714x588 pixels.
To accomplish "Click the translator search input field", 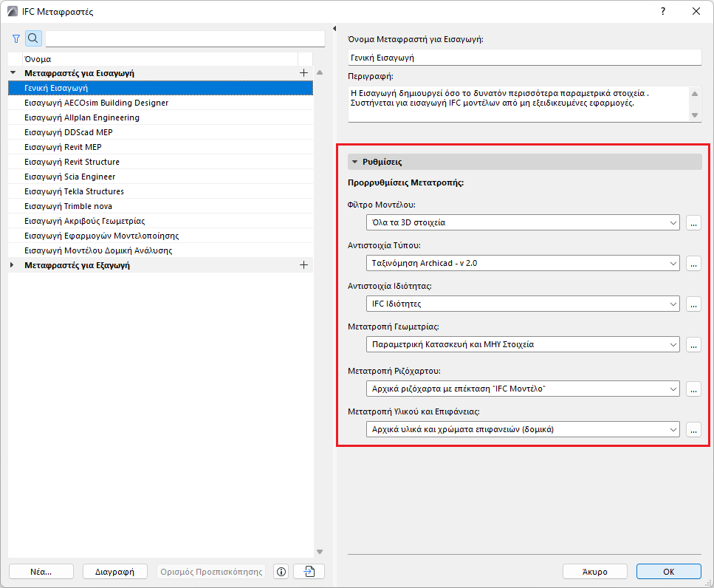I will click(185, 38).
